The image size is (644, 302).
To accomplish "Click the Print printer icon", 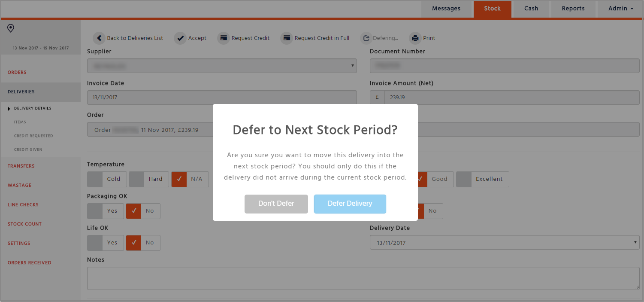I will (415, 38).
